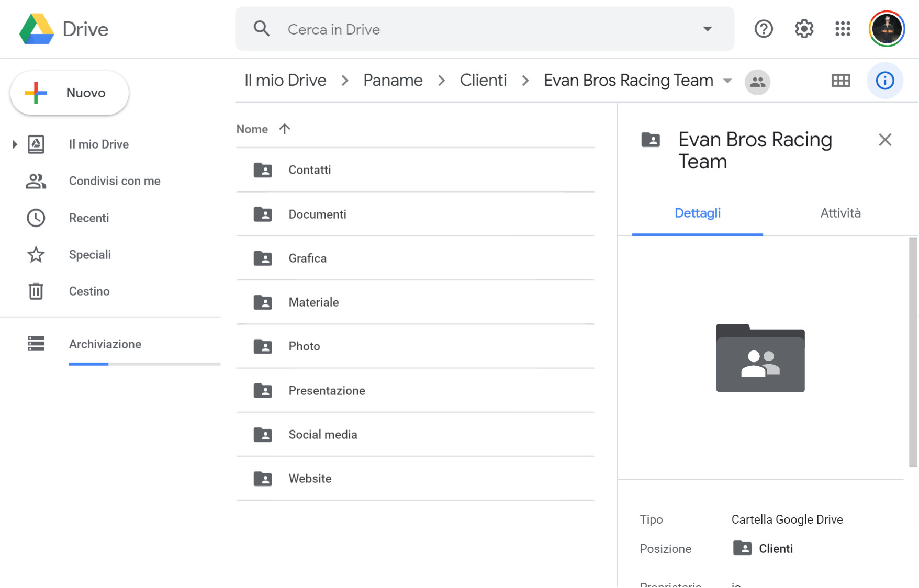Go to Paname breadcrumb
Viewport: 919px width, 588px height.
(x=393, y=81)
